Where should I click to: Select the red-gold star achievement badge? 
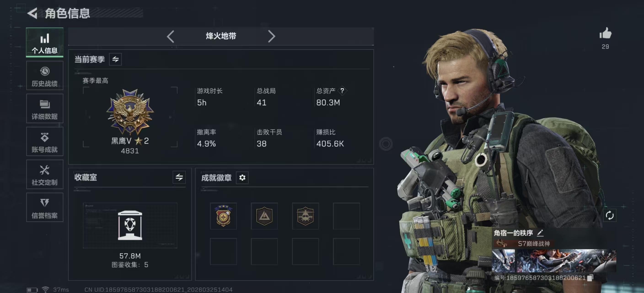[223, 216]
